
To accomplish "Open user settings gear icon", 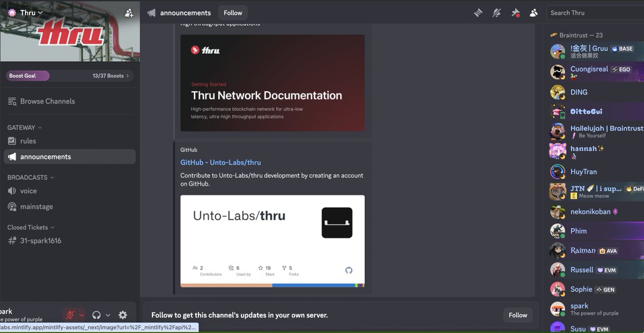I will click(123, 315).
